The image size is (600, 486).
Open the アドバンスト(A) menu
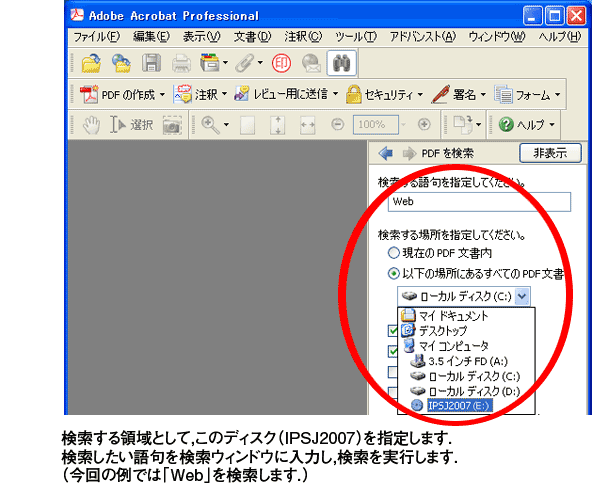click(423, 37)
